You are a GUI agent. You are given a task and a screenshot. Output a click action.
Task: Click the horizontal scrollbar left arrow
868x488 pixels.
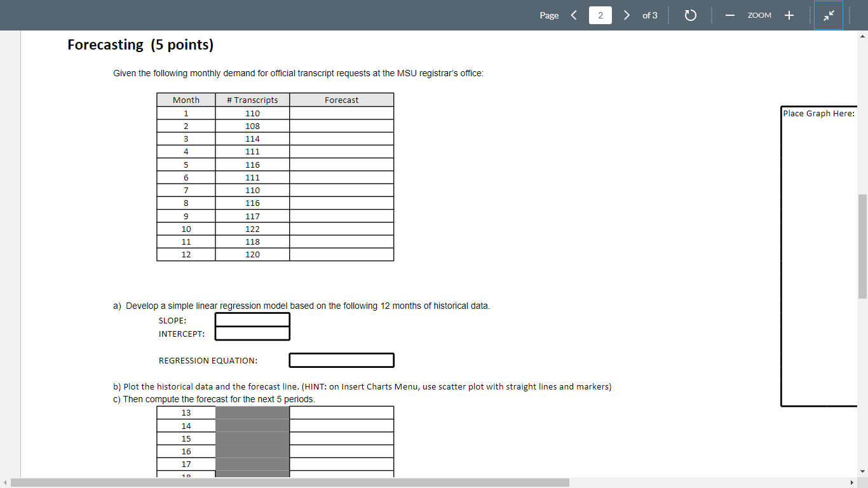coord(4,483)
